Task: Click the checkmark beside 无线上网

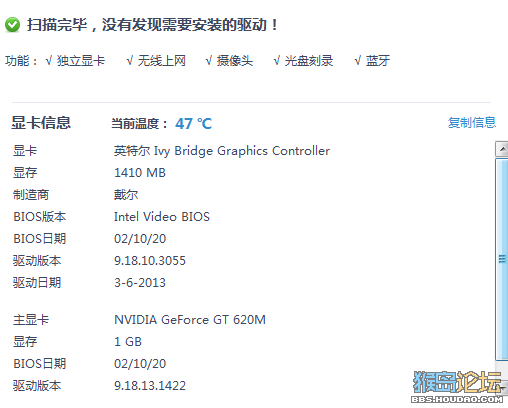Action: coord(130,61)
